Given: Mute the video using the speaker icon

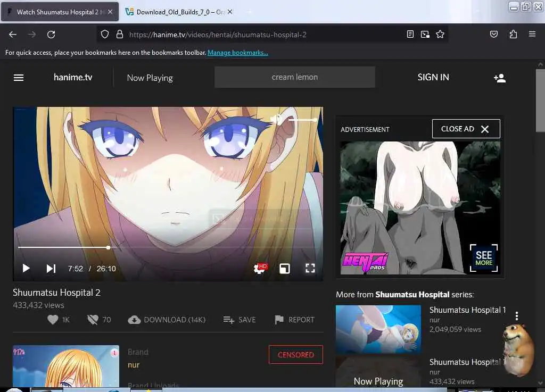Looking at the screenshot, I should click(276, 120).
